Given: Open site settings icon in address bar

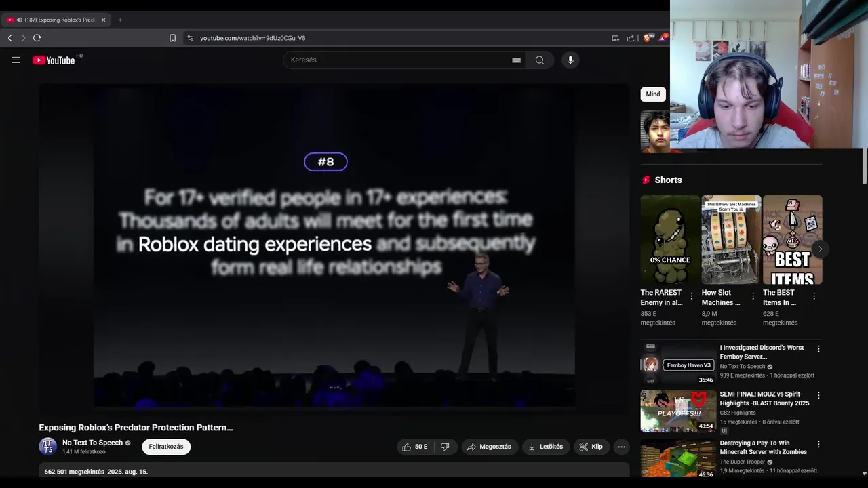Looking at the screenshot, I should coord(190,38).
